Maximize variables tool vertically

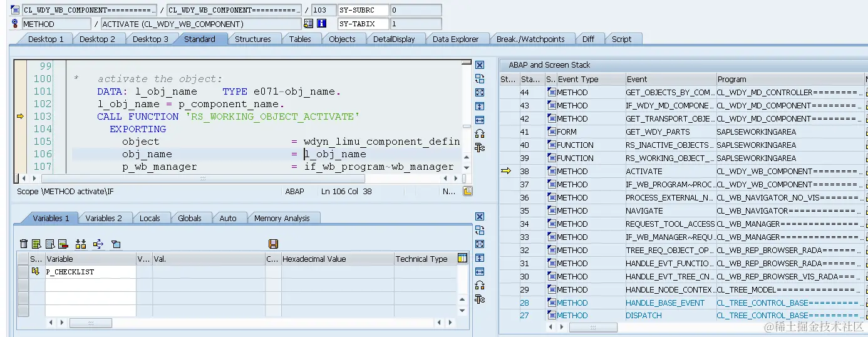(480, 258)
